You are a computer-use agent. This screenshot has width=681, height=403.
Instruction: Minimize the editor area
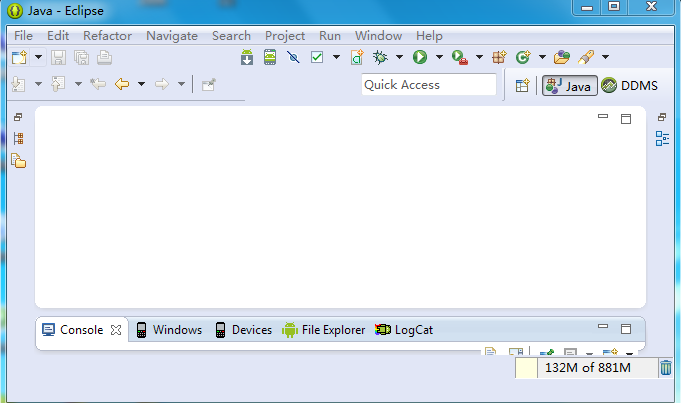603,116
